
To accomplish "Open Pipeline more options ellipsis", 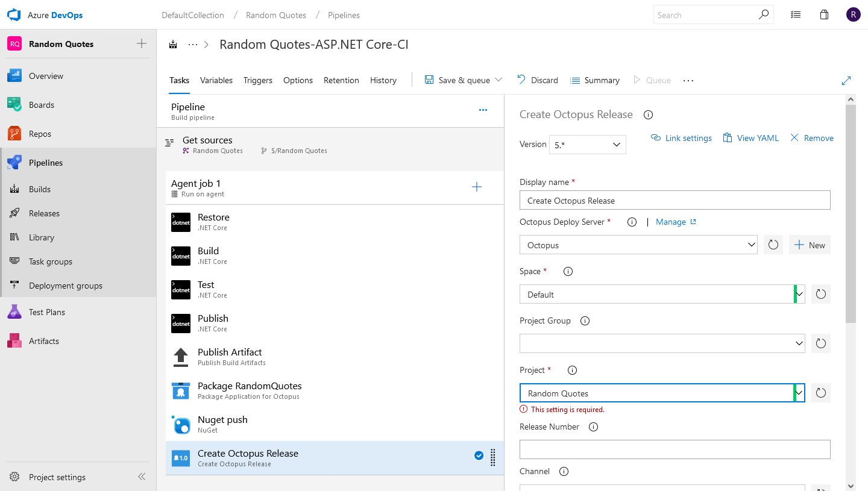I will pos(483,110).
